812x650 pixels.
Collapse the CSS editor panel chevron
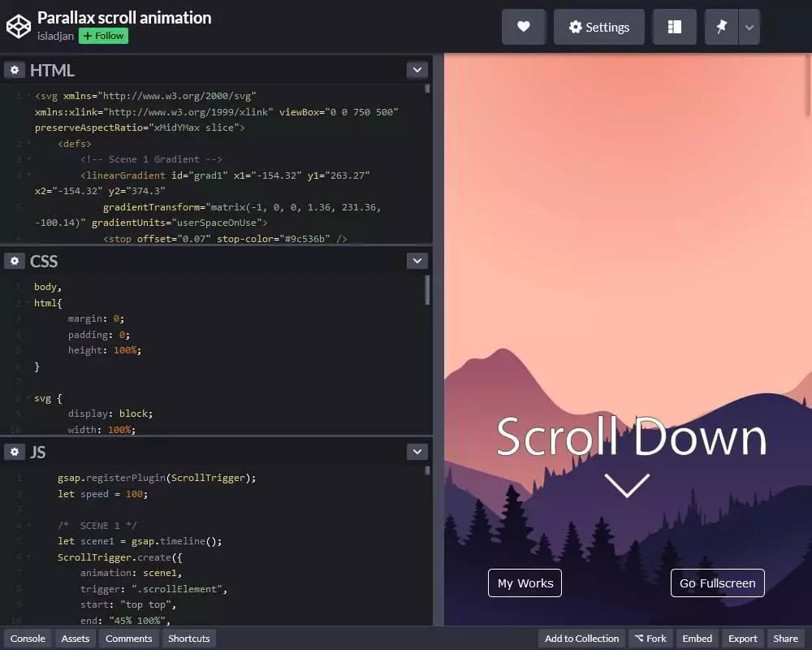[417, 260]
